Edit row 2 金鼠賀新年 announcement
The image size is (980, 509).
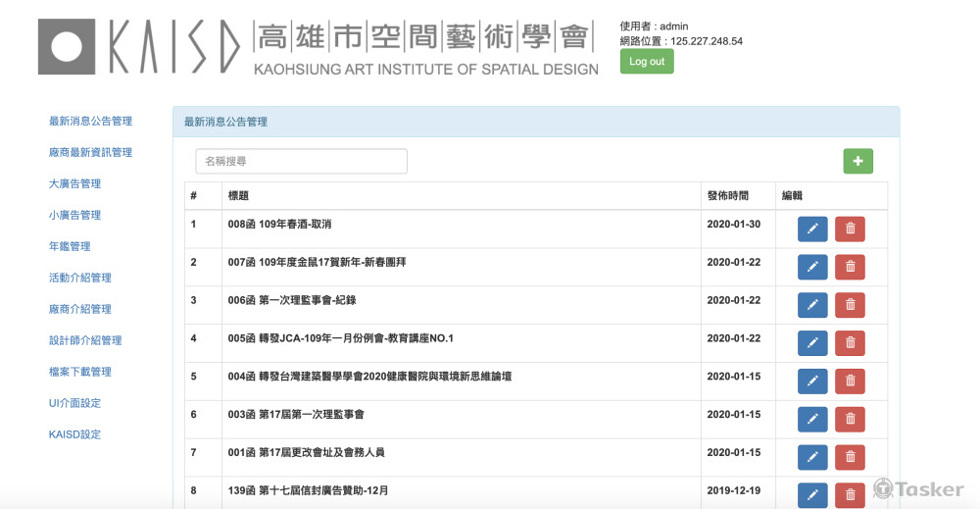pyautogui.click(x=812, y=267)
